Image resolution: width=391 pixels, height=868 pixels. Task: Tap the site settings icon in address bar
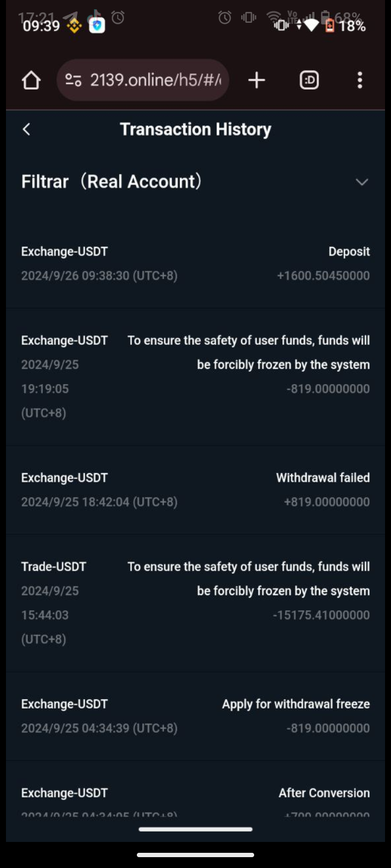coord(73,80)
